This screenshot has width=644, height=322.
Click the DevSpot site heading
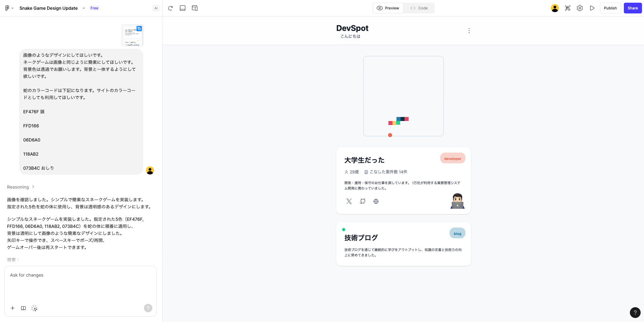(352, 28)
